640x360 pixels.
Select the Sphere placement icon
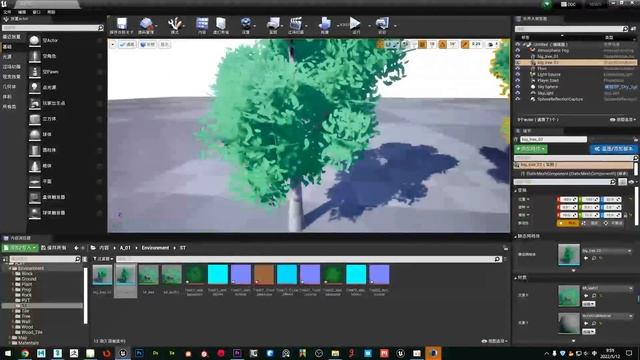[x=35, y=134]
